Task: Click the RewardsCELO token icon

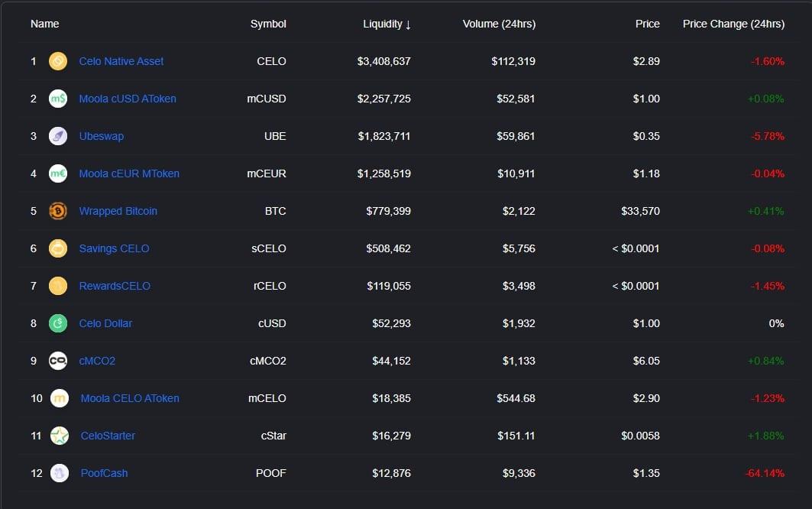Action: (58, 286)
